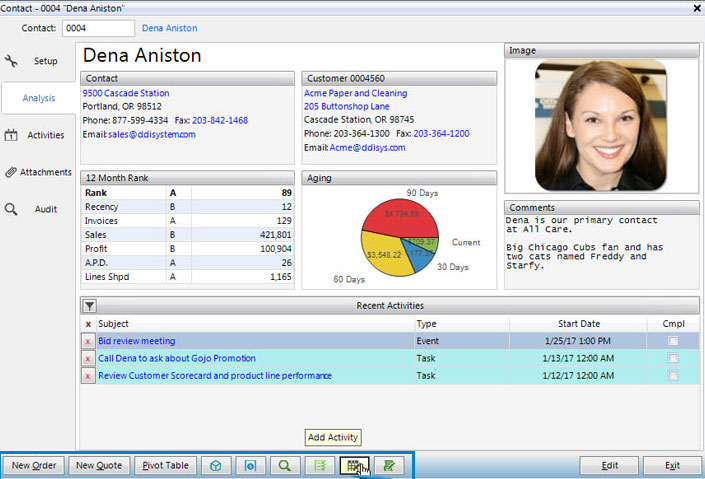Select the Lines Shpd row

coord(188,277)
